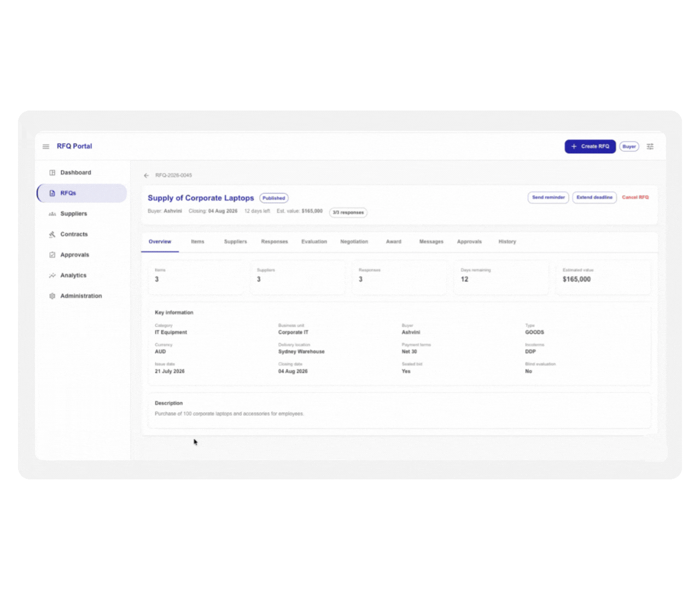Click the Sydney Warehouse delivery location
The height and width of the screenshot is (591, 700).
[x=301, y=352]
